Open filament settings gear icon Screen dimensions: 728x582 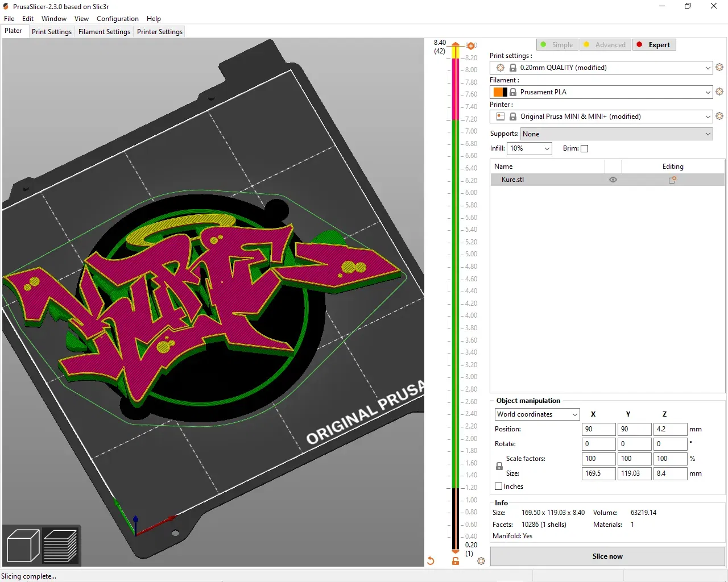point(719,92)
